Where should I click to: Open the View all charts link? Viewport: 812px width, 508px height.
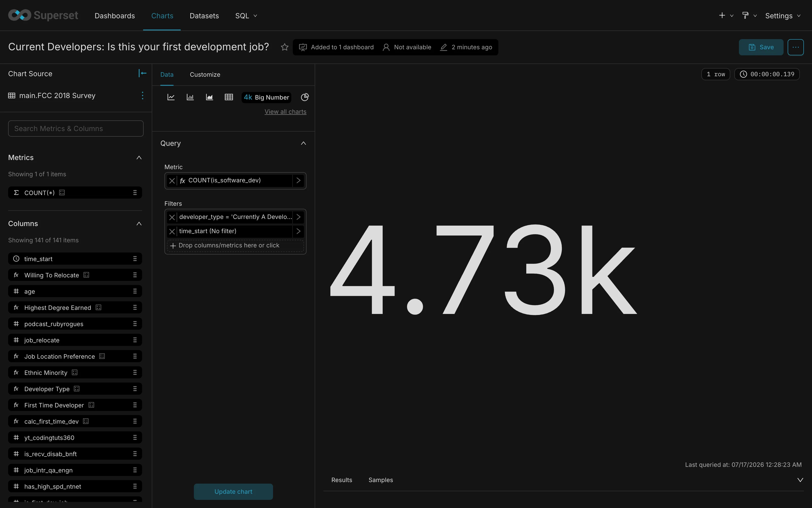point(285,112)
